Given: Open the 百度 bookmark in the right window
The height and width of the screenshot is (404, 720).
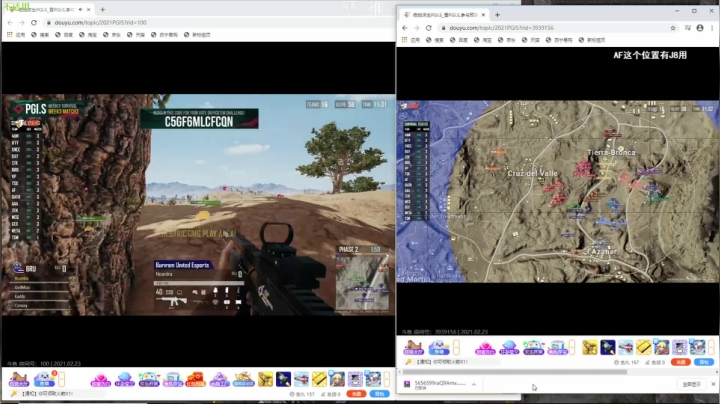Looking at the screenshot, I should coord(458,40).
